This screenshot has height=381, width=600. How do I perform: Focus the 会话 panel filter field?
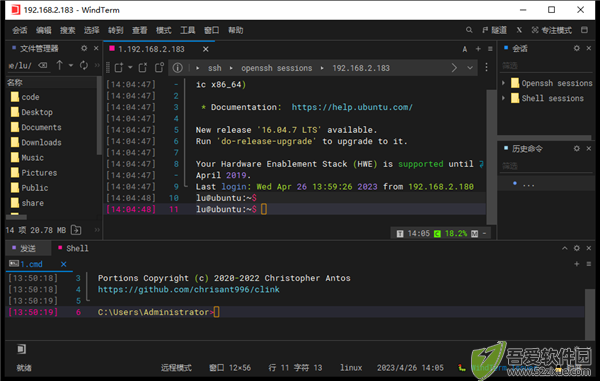pyautogui.click(x=545, y=66)
